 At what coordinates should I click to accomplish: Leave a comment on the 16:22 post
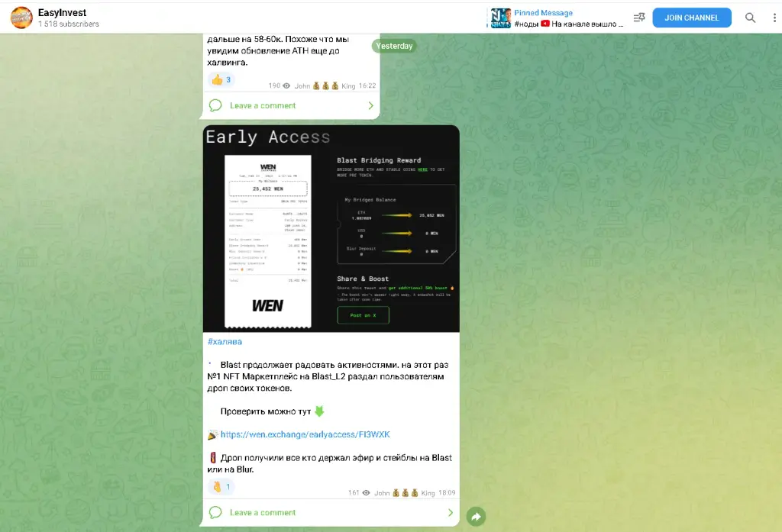tap(263, 105)
